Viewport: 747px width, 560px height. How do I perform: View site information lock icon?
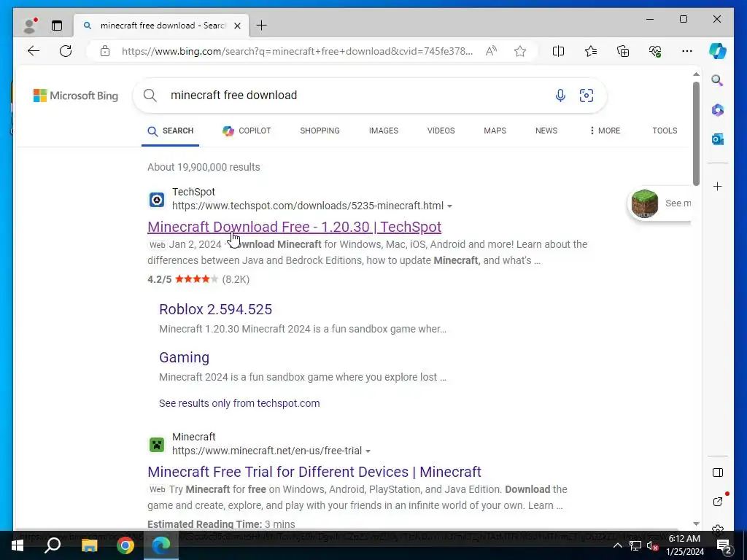(x=105, y=51)
